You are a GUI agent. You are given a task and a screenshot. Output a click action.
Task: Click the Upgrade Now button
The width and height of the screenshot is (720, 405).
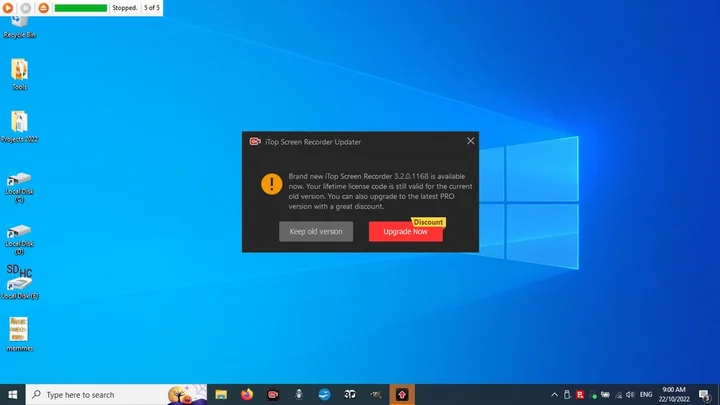pos(405,231)
